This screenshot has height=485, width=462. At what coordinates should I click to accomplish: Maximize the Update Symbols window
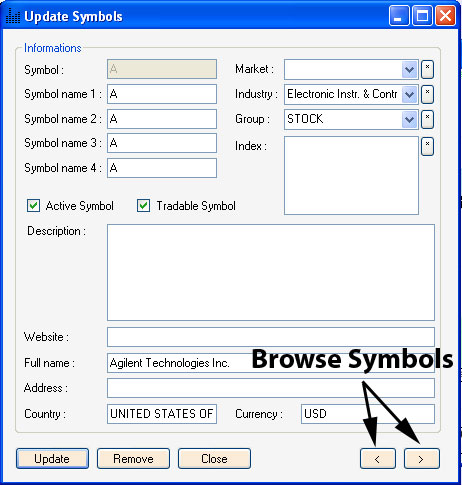422,16
